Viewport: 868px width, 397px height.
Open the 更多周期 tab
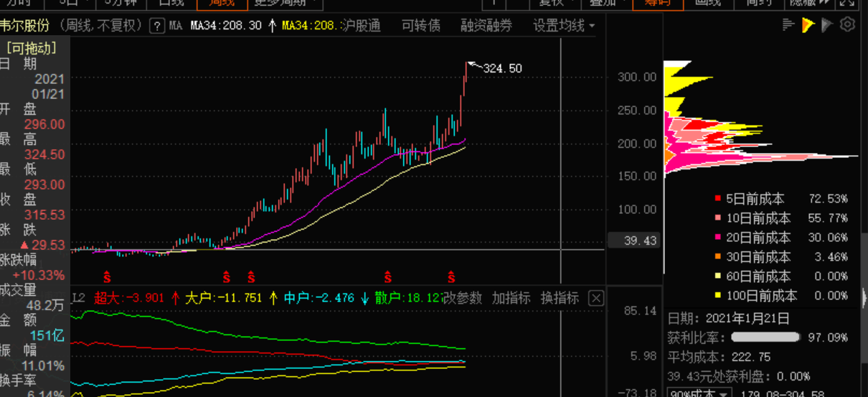285,4
